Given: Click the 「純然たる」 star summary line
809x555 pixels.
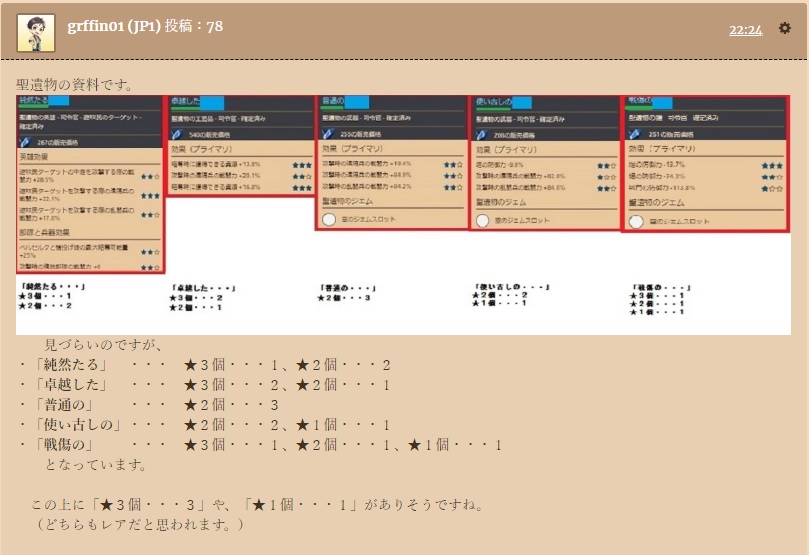Looking at the screenshot, I should point(205,365).
